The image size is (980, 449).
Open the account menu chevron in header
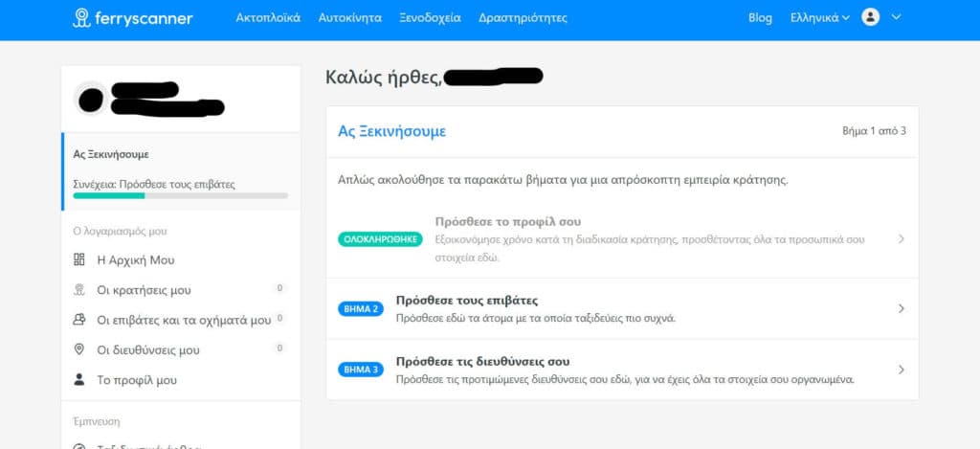coord(897,17)
